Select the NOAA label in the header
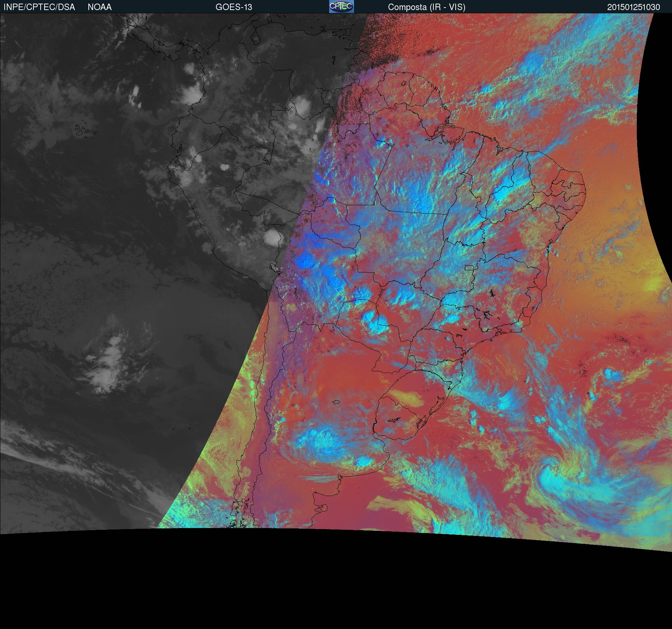The height and width of the screenshot is (629, 672). point(100,7)
